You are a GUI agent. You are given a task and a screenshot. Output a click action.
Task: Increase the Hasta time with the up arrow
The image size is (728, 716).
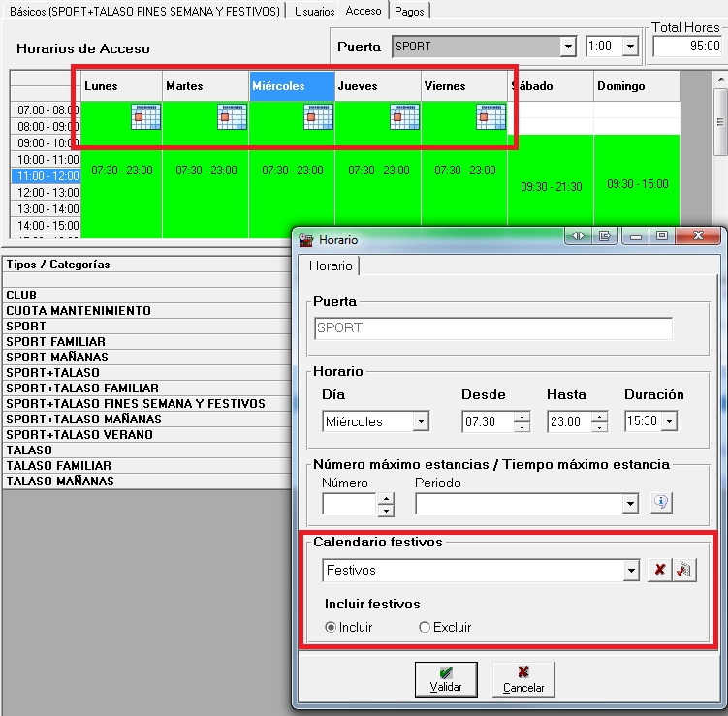click(599, 417)
